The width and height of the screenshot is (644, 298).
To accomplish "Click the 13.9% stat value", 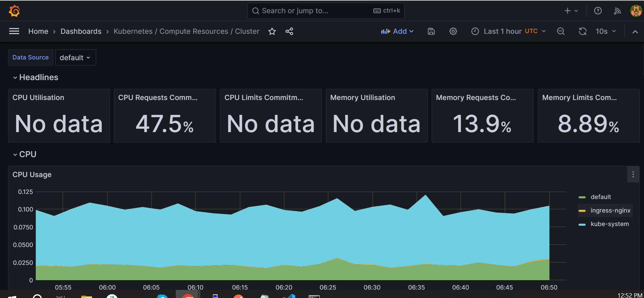I will click(x=482, y=124).
